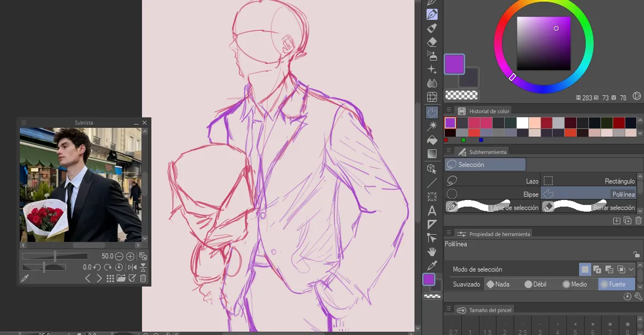This screenshot has width=644, height=335.
Task: Open the Tamaño del pincel tab
Action: [484, 310]
